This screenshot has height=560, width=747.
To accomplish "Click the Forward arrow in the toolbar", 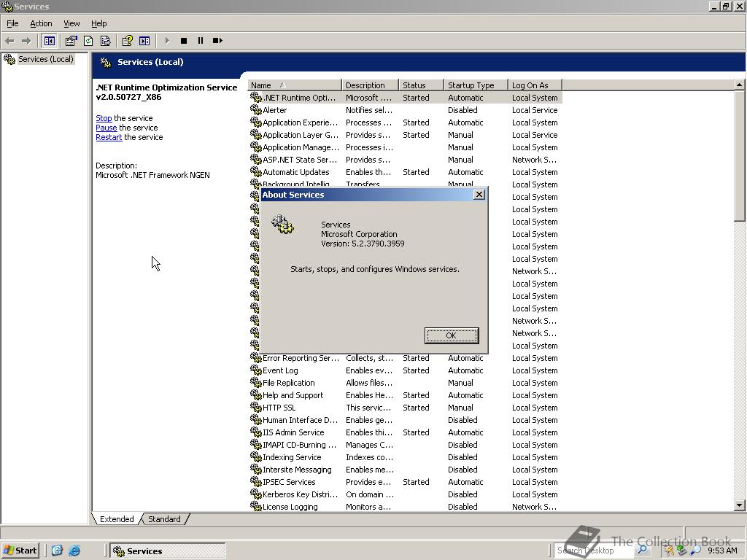I will (26, 41).
